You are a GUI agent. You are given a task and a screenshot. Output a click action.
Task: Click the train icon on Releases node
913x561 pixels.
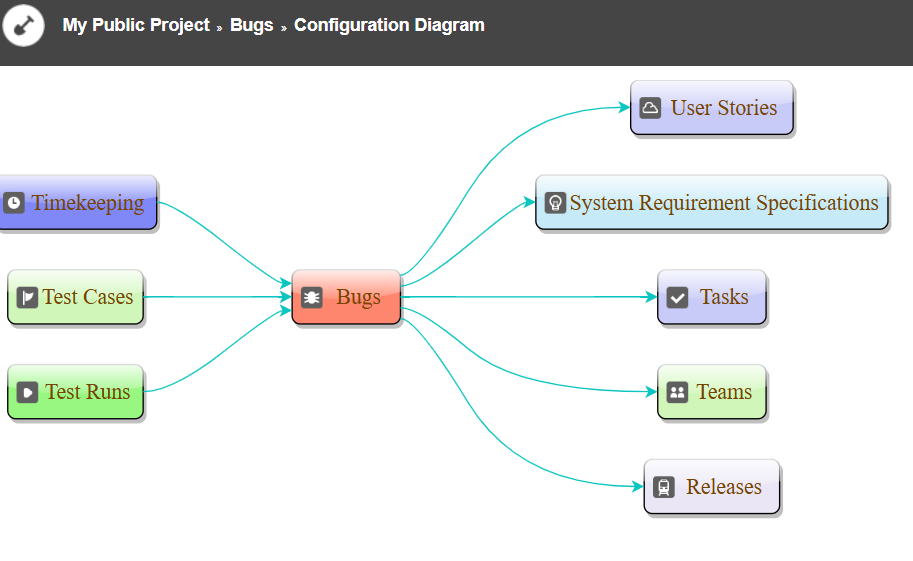[663, 487]
